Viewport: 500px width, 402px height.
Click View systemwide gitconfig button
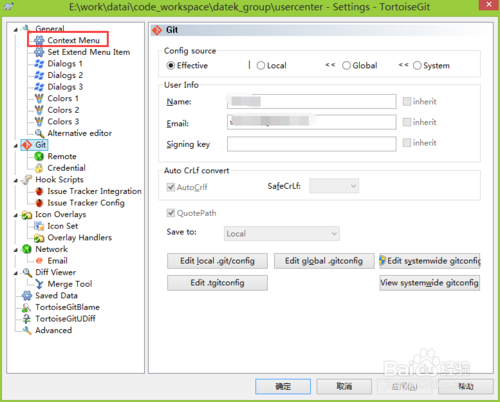tap(430, 283)
